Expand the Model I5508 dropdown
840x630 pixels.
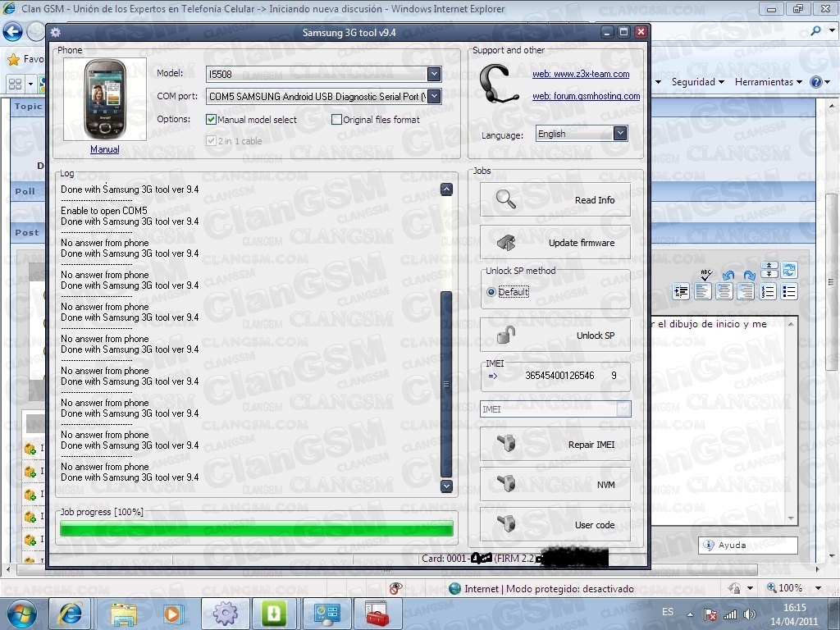(434, 74)
